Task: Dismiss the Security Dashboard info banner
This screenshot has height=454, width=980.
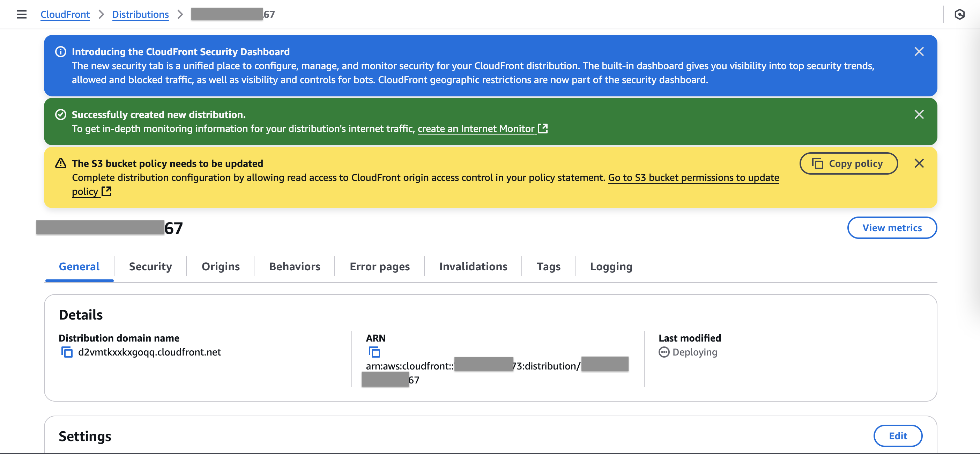Action: (x=919, y=52)
